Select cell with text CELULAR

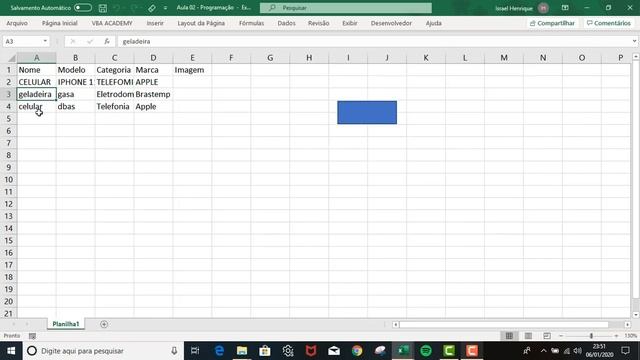pyautogui.click(x=36, y=82)
